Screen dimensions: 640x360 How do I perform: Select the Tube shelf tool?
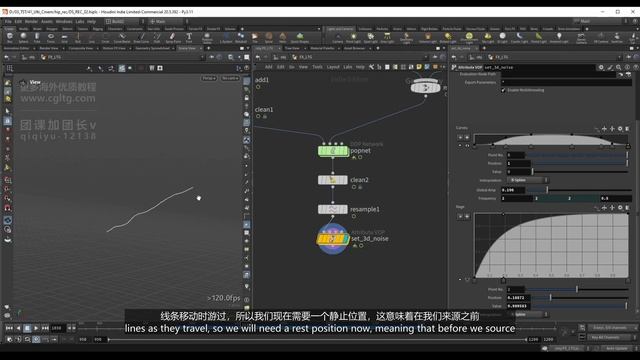[37, 38]
